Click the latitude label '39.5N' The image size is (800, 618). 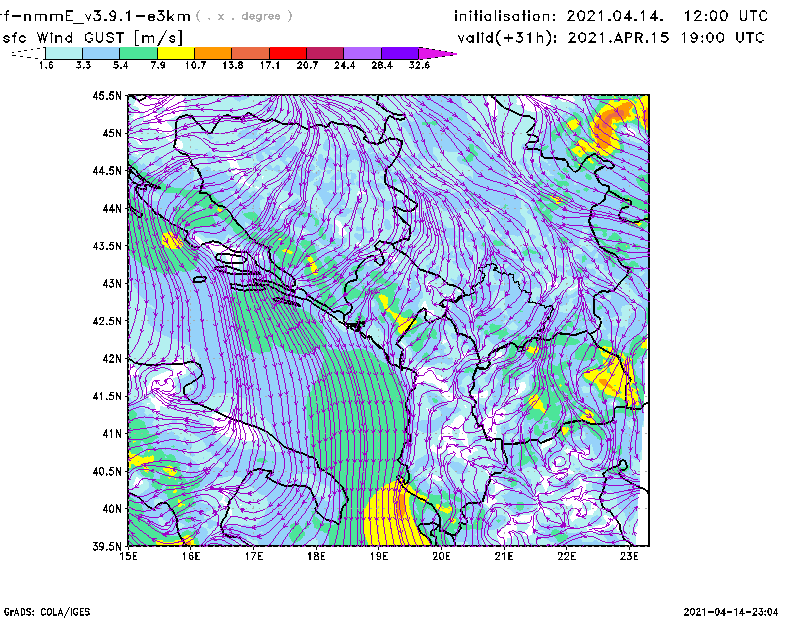tap(107, 547)
